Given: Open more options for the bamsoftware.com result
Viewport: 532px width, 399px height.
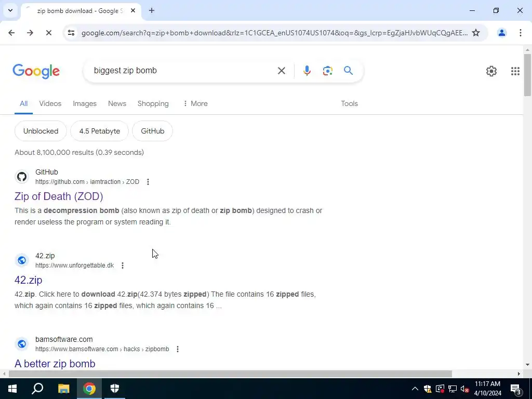Looking at the screenshot, I should click(178, 349).
